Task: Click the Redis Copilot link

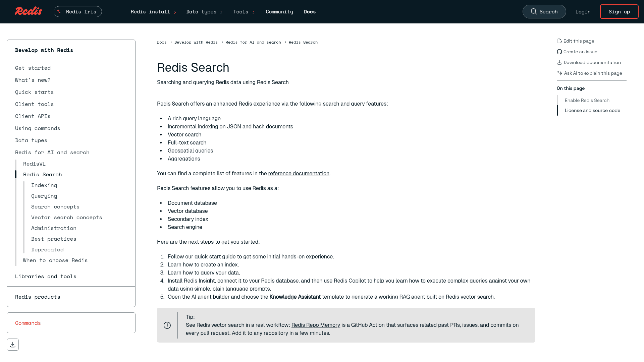Action: (x=350, y=281)
